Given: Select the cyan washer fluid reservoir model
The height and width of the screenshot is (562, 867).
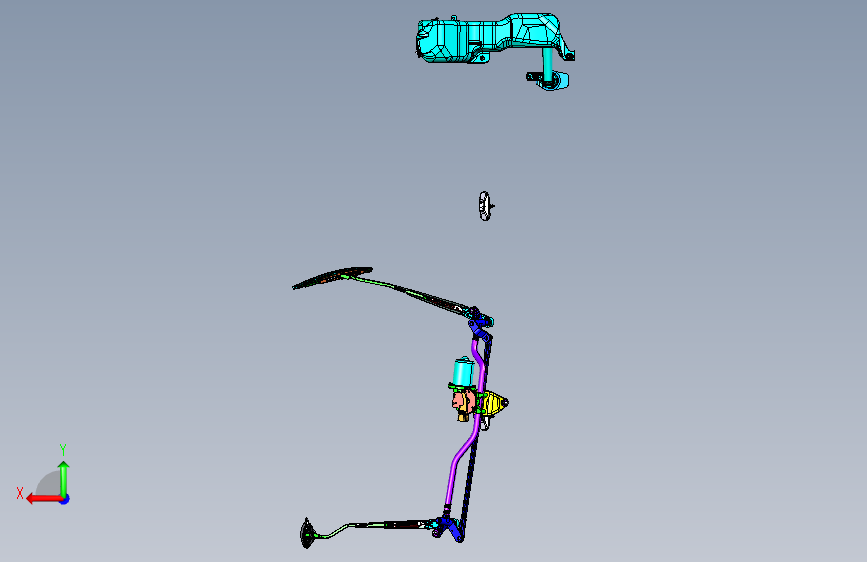Looking at the screenshot, I should (487, 38).
